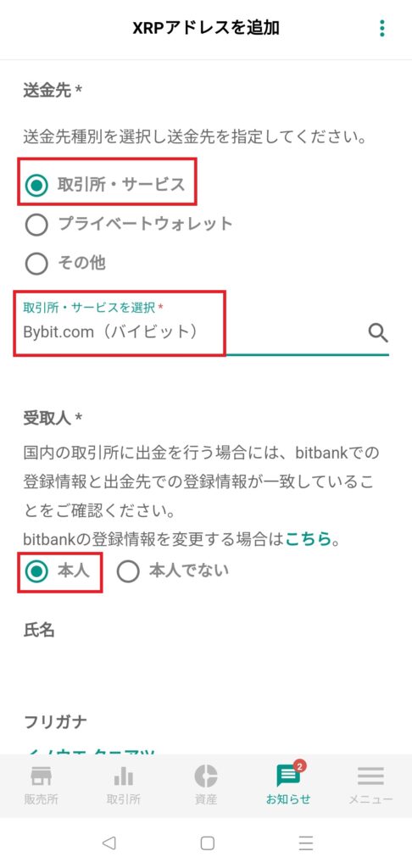
Task: Open the お知らせ message icon
Action: (289, 775)
